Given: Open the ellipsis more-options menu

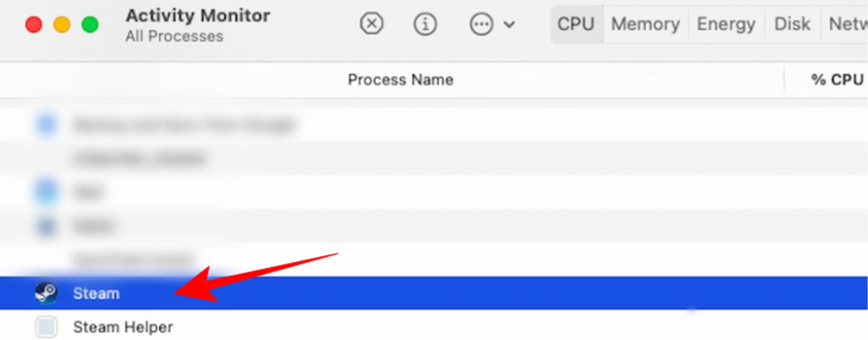Looking at the screenshot, I should (482, 25).
